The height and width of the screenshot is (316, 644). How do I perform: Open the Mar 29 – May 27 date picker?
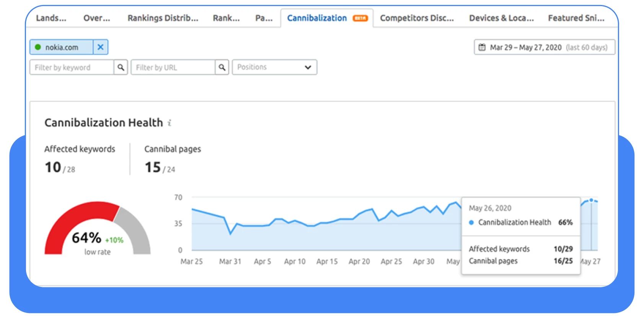pyautogui.click(x=545, y=47)
